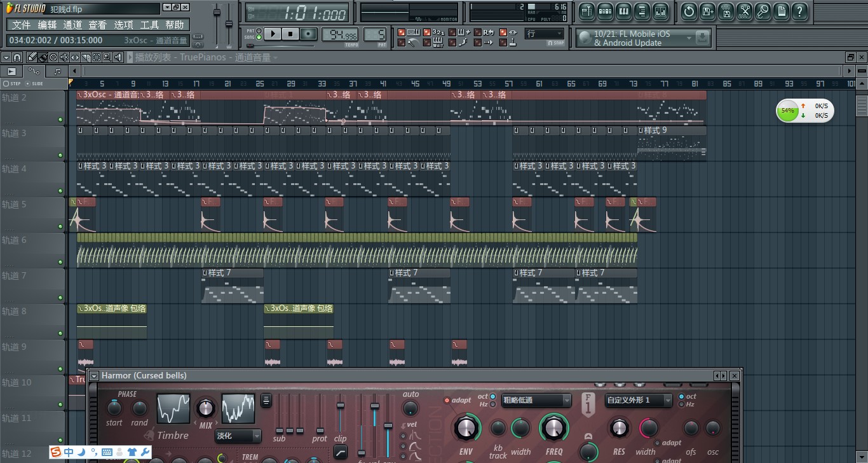The width and height of the screenshot is (868, 463).
Task: Click the download news button icon
Action: [x=702, y=38]
